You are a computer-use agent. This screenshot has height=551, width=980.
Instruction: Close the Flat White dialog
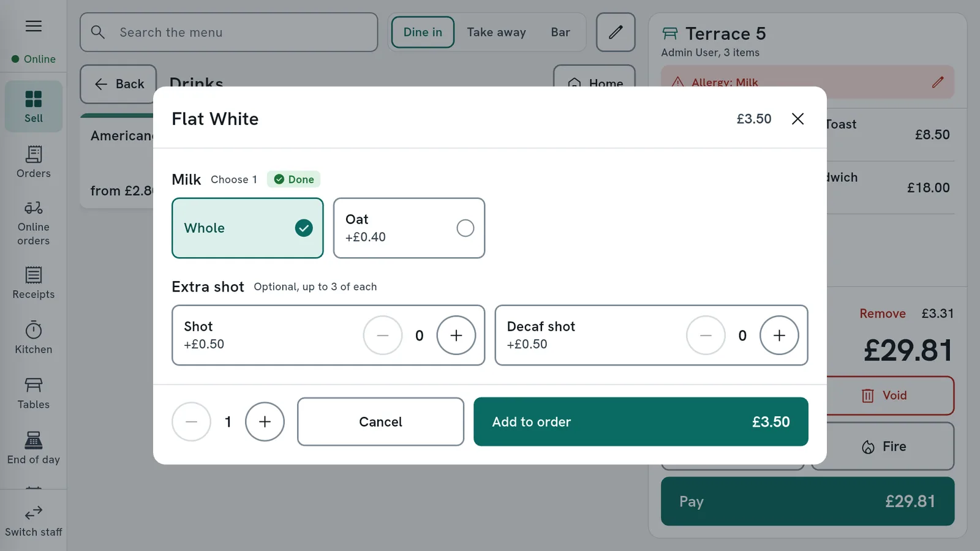point(797,119)
